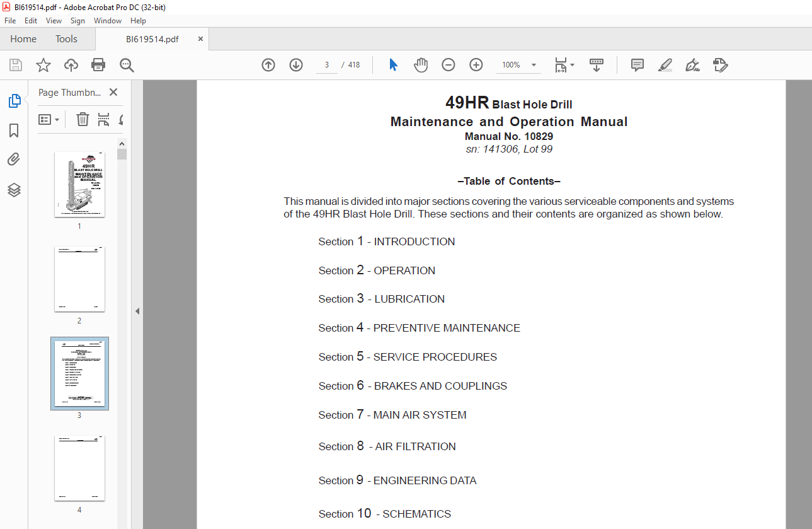Activate the hand pan tool
Screen dimensions: 812x529
[x=421, y=65]
